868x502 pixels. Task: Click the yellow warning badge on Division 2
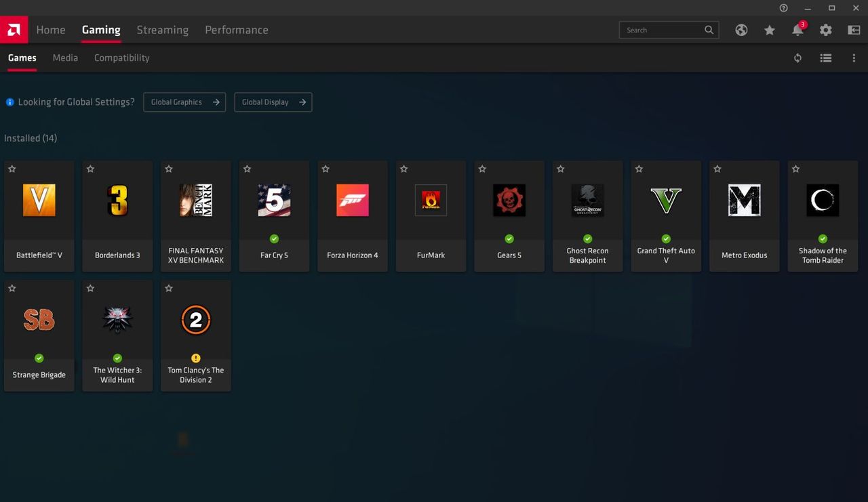(196, 358)
